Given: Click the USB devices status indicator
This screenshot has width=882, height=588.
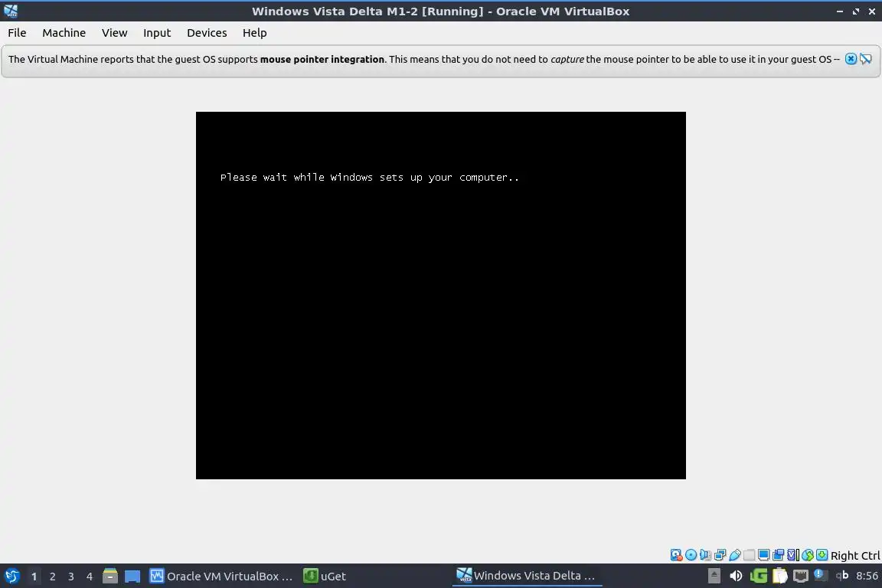Looking at the screenshot, I should click(x=735, y=555).
